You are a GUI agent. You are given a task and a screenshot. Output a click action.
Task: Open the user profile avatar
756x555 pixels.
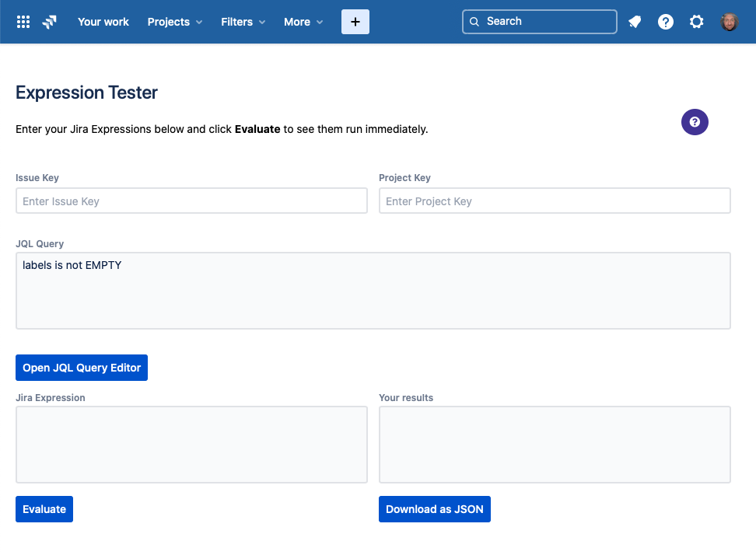pyautogui.click(x=730, y=22)
